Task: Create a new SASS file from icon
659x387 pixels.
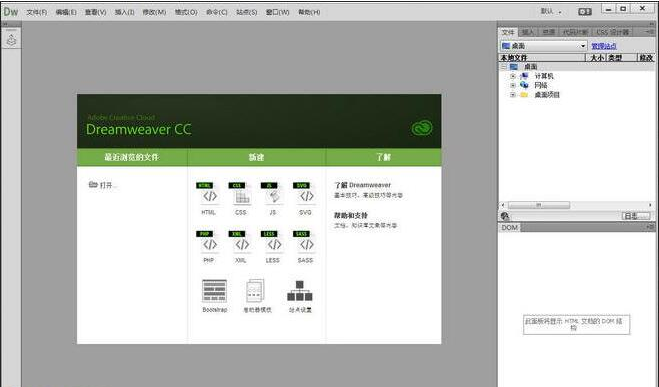Action: (305, 242)
